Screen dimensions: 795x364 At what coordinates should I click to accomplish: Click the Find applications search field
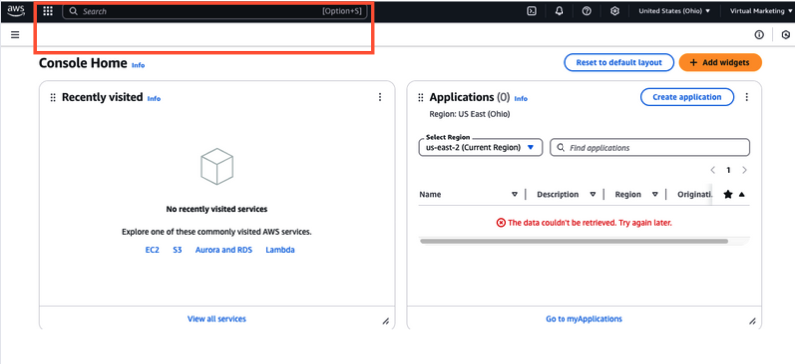click(x=650, y=148)
